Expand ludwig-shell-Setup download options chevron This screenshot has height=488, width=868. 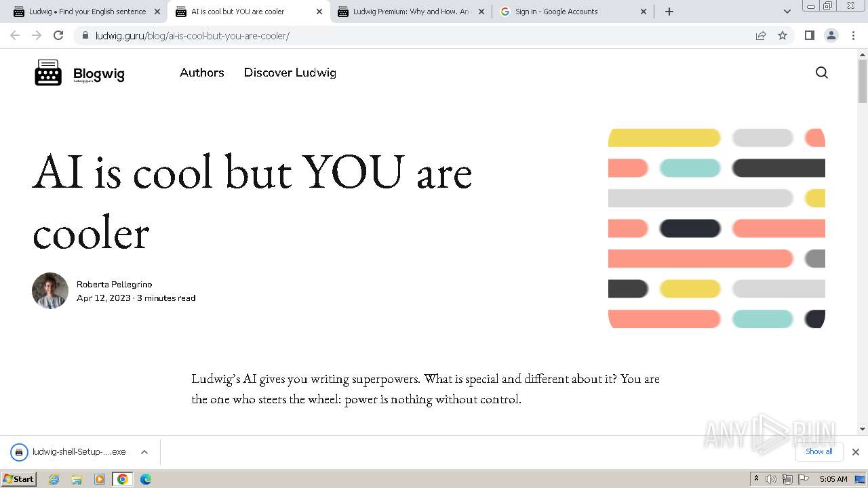(x=144, y=452)
